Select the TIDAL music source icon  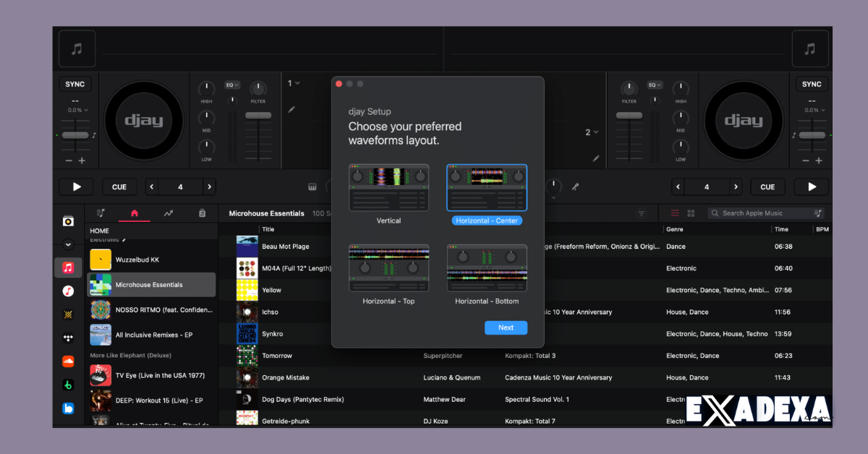[x=68, y=338]
